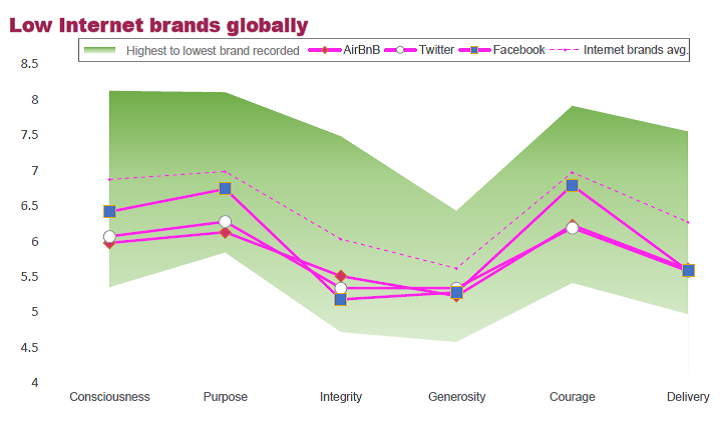
Task: Click "Highest to lowest brand recorded" legend text
Action: point(212,50)
